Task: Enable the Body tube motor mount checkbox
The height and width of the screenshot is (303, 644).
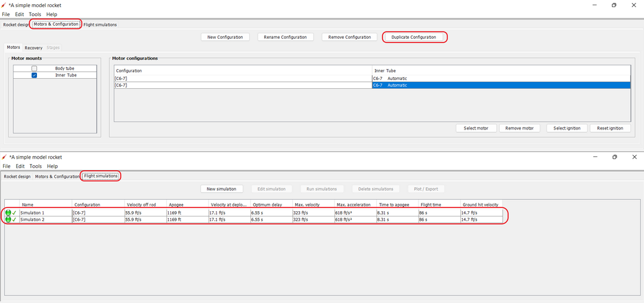Action: (34, 69)
